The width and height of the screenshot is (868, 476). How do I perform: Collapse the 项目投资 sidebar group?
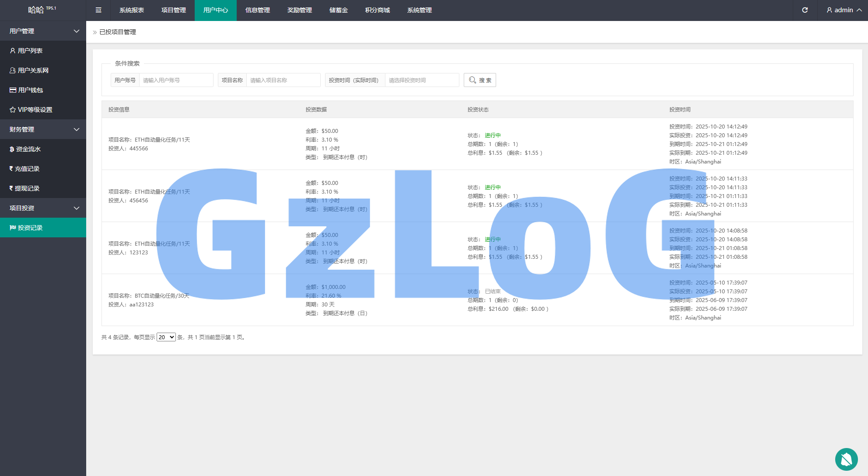tap(43, 208)
